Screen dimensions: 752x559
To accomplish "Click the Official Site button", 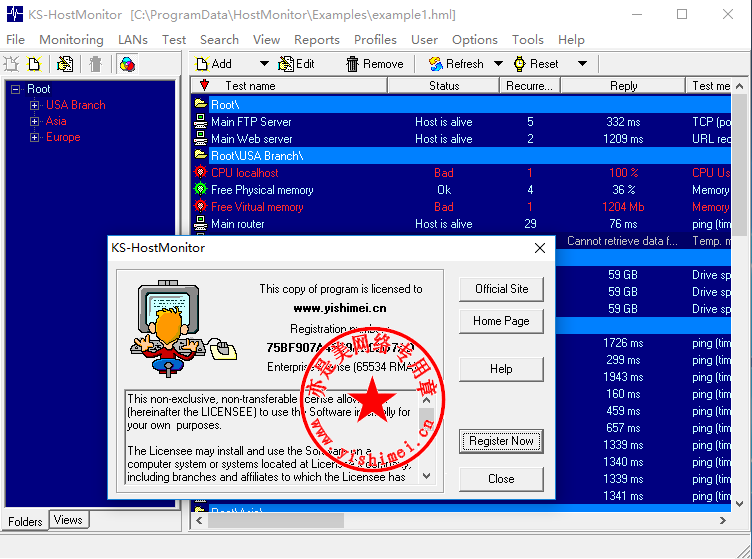I will click(x=501, y=289).
